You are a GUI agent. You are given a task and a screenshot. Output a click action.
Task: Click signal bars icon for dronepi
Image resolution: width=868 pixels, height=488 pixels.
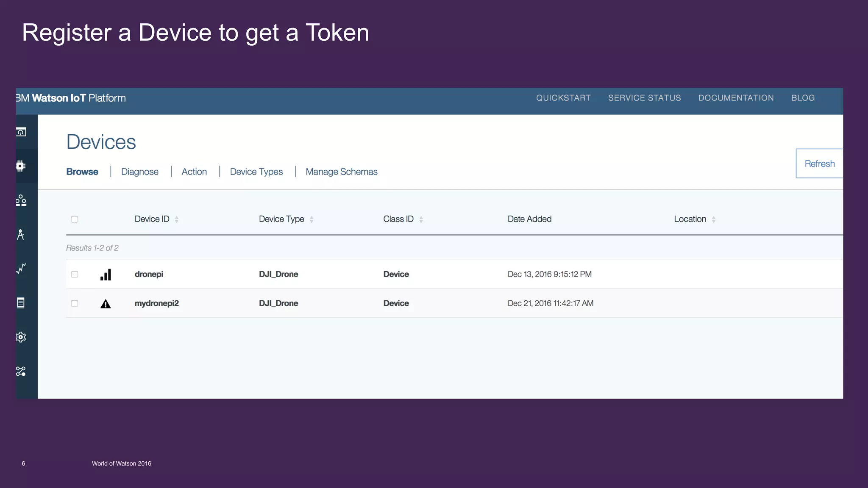click(x=106, y=274)
